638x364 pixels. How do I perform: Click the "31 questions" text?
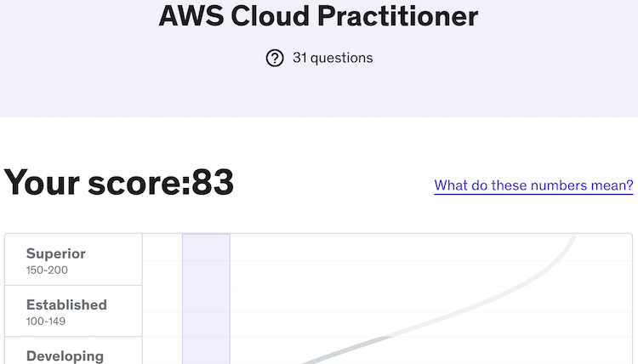(333, 58)
